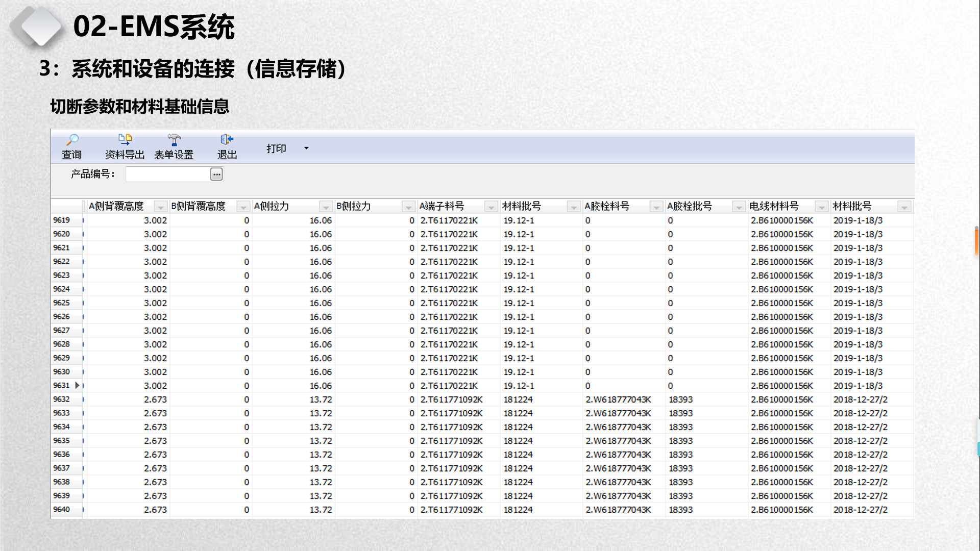This screenshot has width=980, height=551.
Task: Open 电线材料号 column filter dropdown
Action: 821,207
